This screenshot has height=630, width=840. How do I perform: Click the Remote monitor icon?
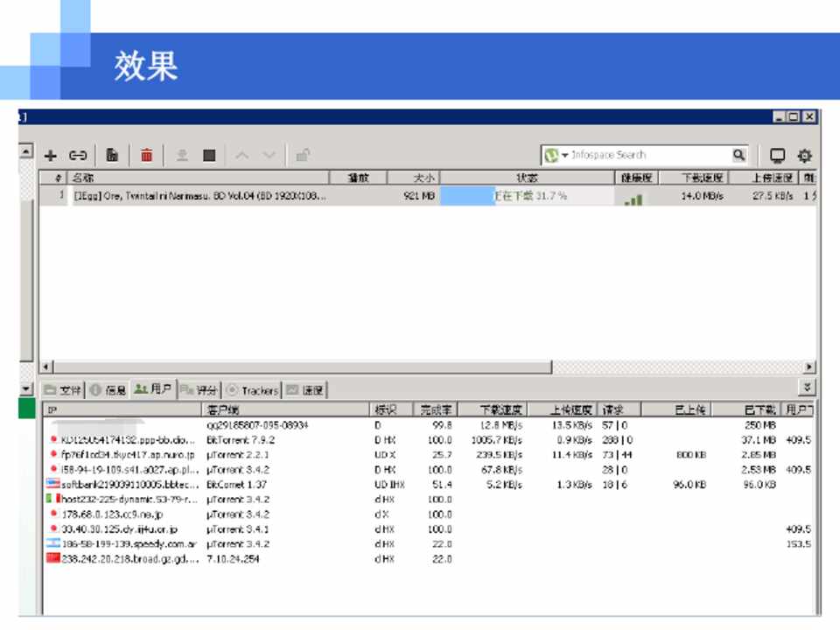[777, 156]
